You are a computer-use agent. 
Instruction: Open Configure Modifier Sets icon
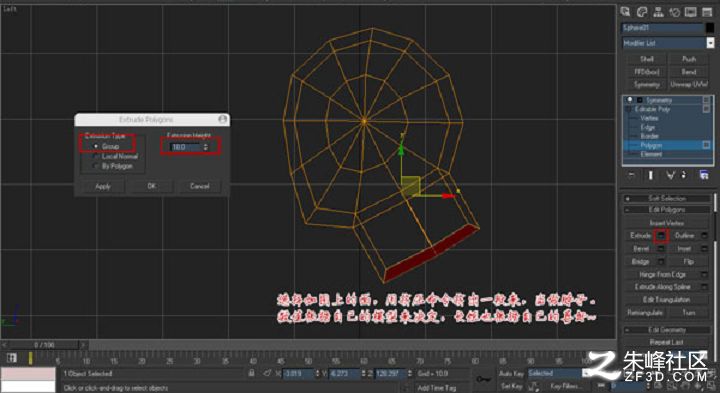[x=704, y=175]
